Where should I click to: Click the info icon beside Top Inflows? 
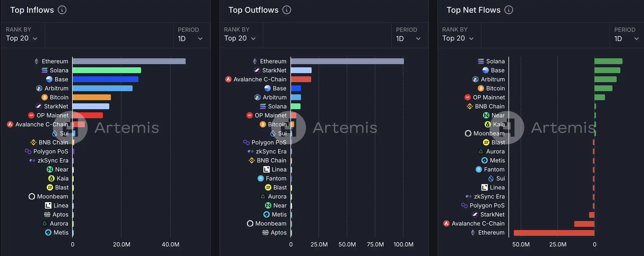pos(62,10)
